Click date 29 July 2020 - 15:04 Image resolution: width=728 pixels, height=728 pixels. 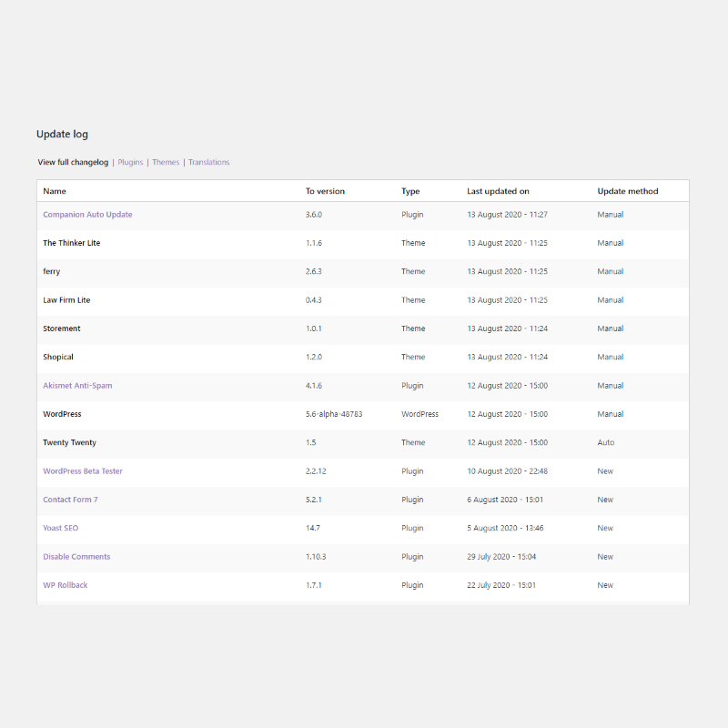pyautogui.click(x=501, y=557)
